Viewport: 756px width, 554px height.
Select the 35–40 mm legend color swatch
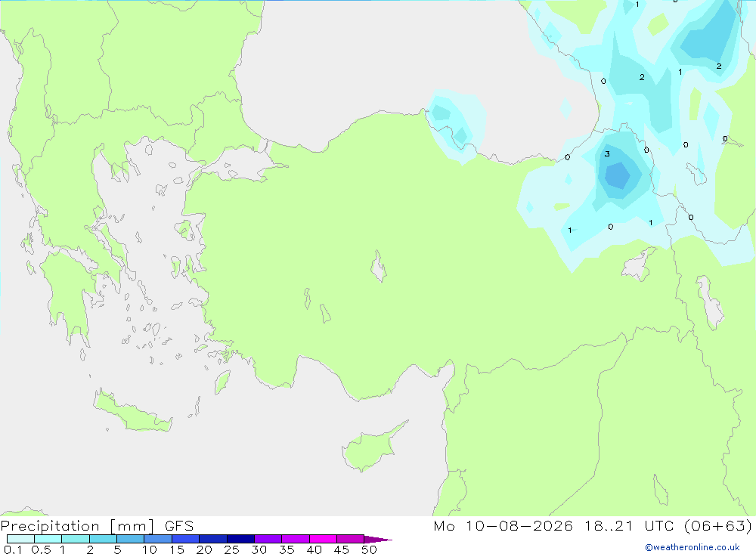[295, 539]
